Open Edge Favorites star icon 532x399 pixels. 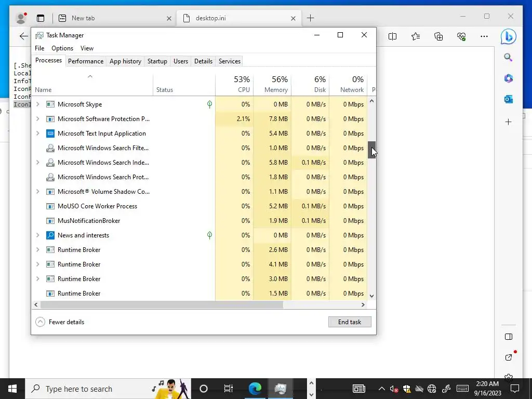tap(415, 36)
